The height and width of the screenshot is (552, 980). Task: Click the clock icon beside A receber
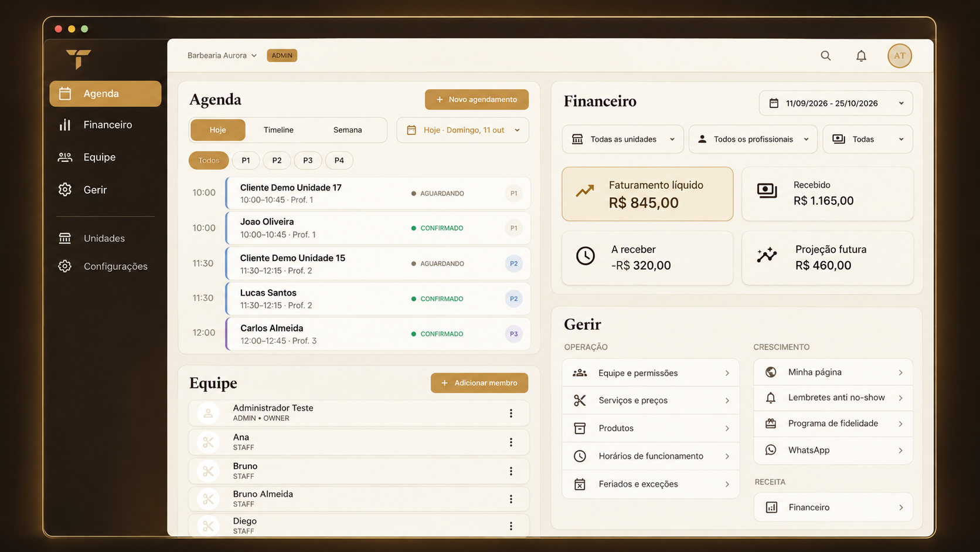click(x=585, y=256)
